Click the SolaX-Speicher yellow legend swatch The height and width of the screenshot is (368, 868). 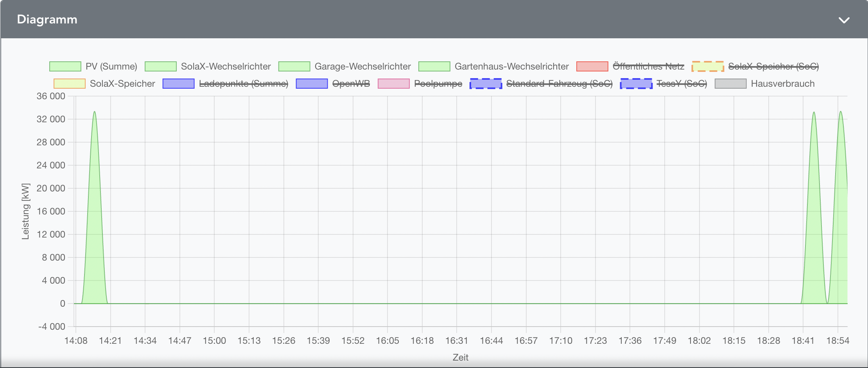70,84
